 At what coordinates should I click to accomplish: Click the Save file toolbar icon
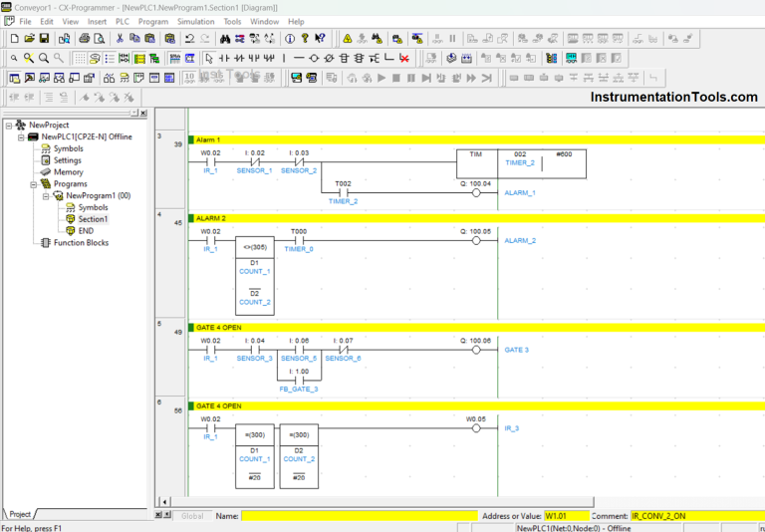[45, 39]
